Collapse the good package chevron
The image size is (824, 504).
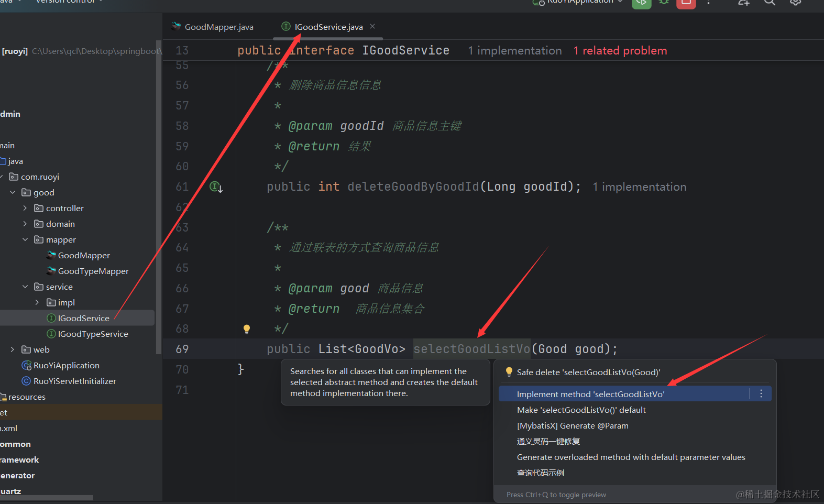pyautogui.click(x=13, y=192)
